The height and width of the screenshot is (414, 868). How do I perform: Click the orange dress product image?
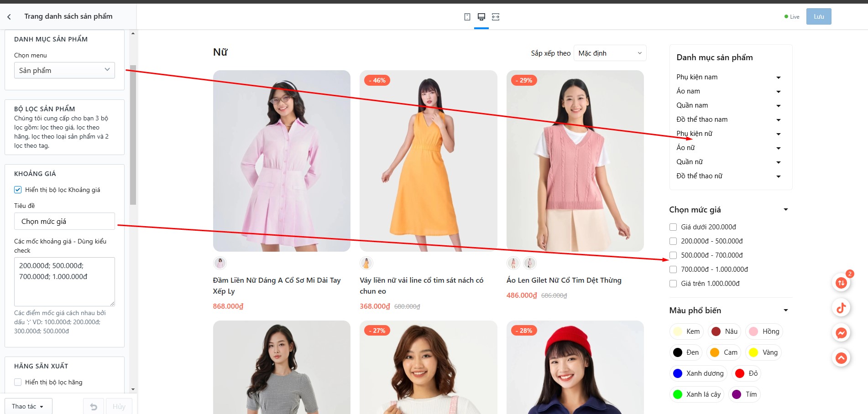click(429, 161)
